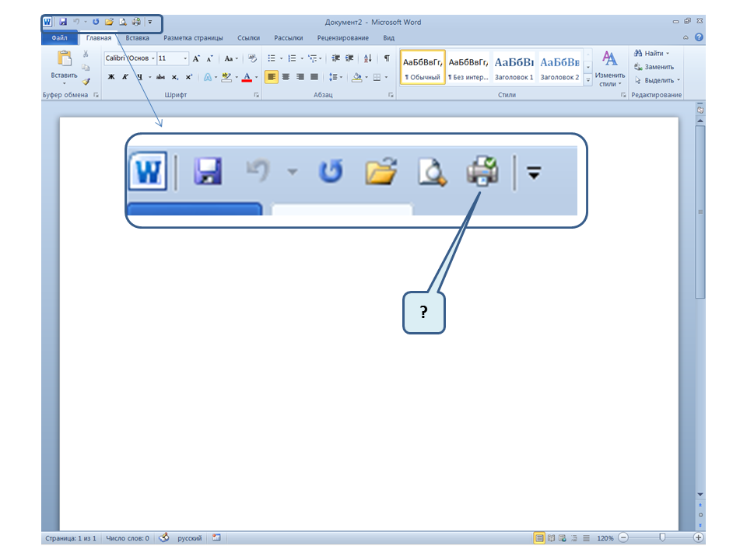Image resolution: width=747 pixels, height=560 pixels.
Task: Open the Разметка страницы tab
Action: (193, 37)
